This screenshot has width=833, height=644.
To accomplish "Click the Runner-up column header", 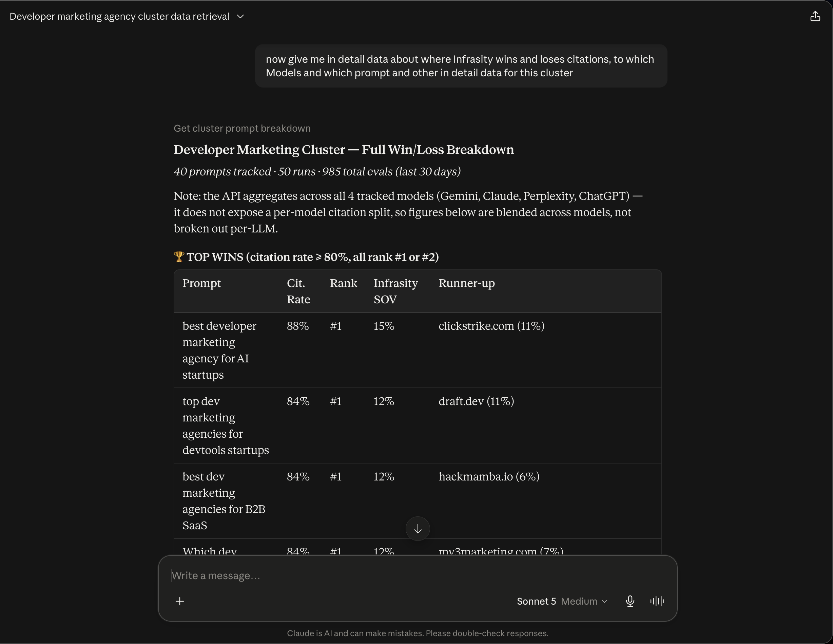I will point(467,283).
